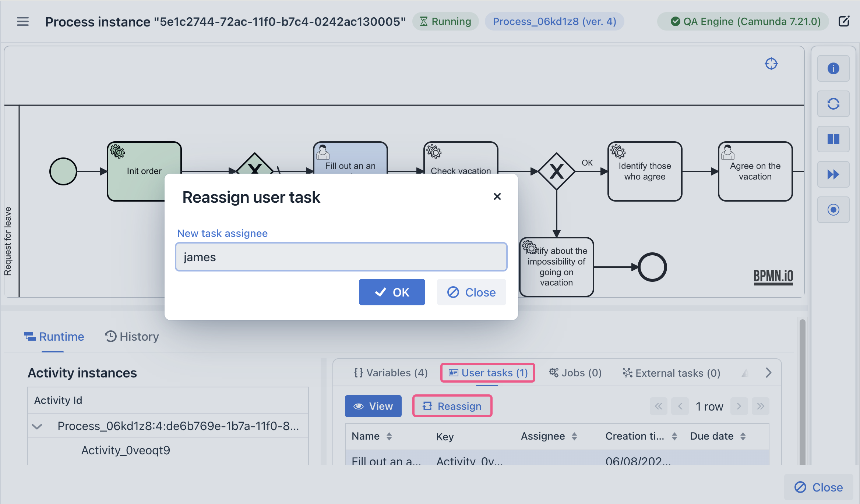Confirm reassignment with OK button

(x=392, y=292)
